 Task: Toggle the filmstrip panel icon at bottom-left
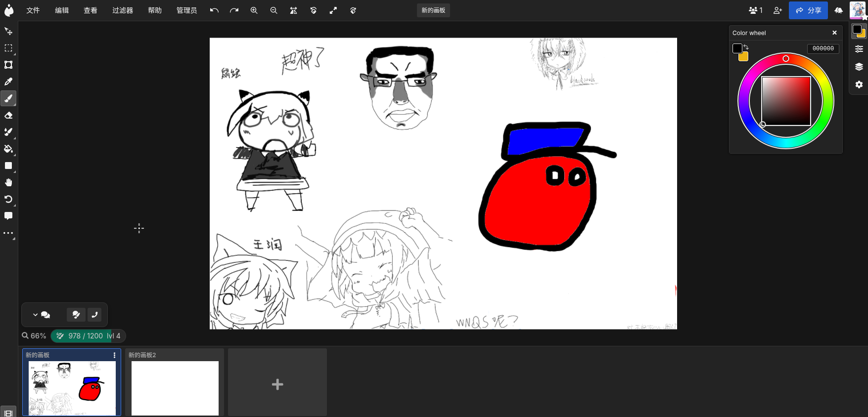point(8,413)
